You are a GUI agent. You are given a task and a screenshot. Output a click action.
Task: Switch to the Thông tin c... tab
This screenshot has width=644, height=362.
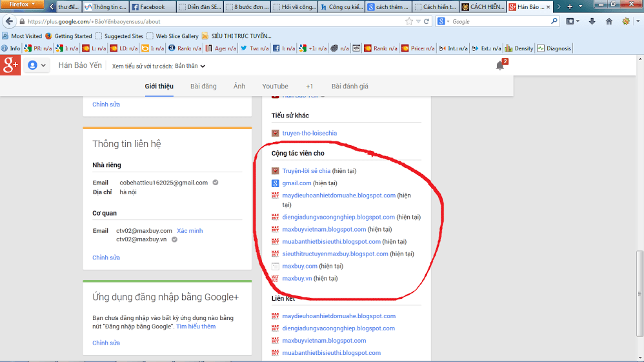click(106, 7)
